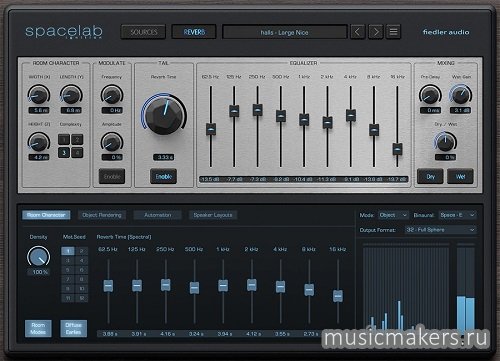Open the Object Rendering tab

[102, 215]
